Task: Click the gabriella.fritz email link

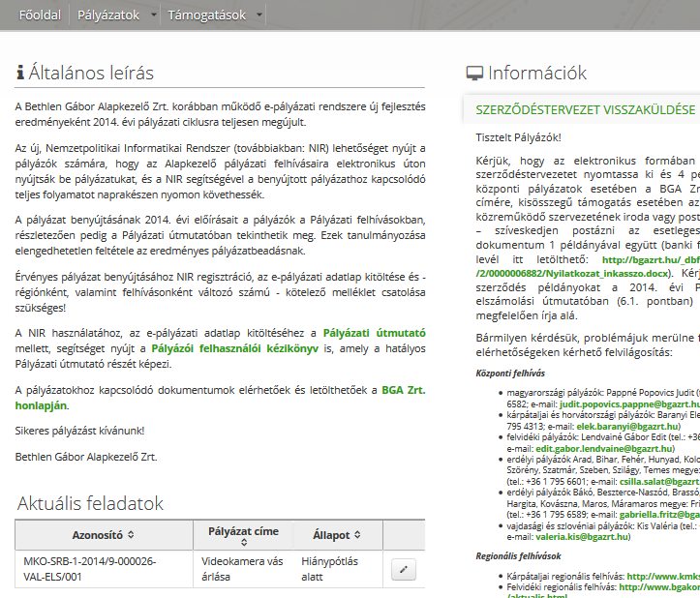Action: coord(659,515)
